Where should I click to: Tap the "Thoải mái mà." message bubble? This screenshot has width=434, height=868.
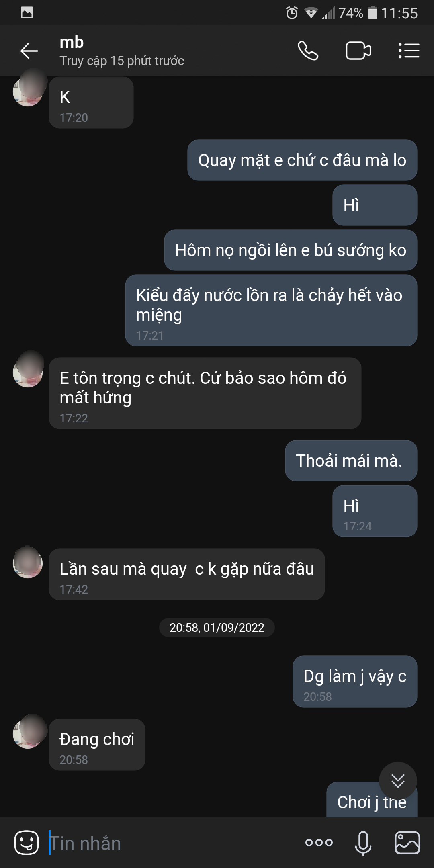point(351,461)
